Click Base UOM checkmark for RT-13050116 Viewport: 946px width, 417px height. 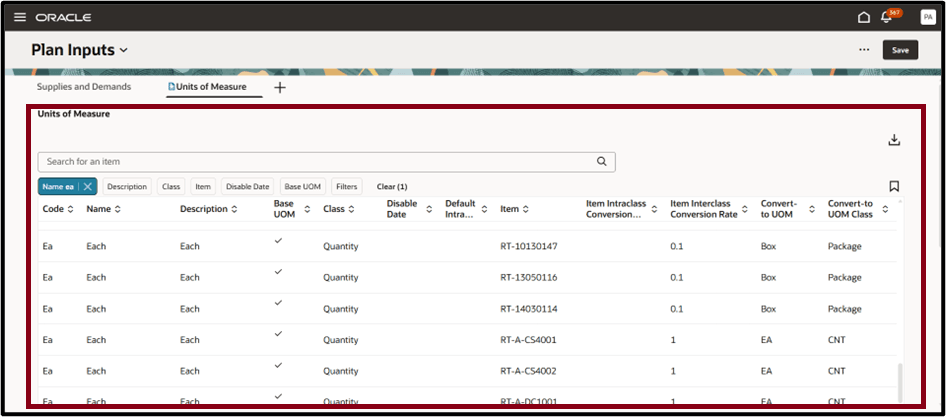[278, 272]
